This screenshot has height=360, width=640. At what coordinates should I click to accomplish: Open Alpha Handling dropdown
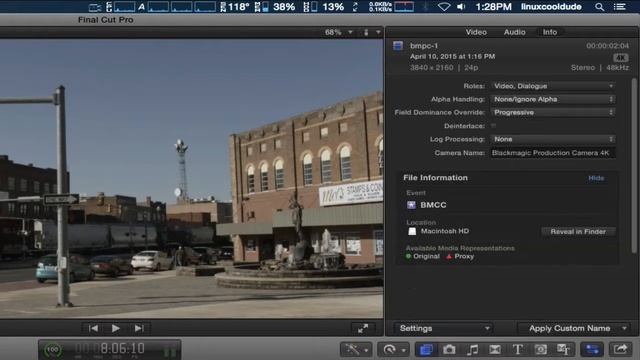[x=553, y=99]
